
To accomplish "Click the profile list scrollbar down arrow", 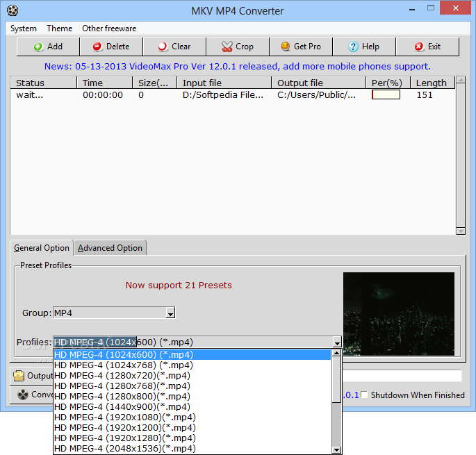I will point(336,449).
